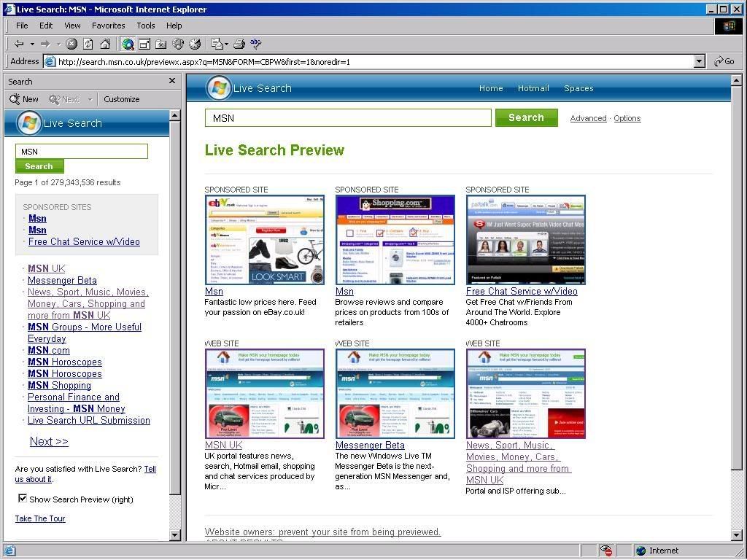The height and width of the screenshot is (560, 747).
Task: Click the Mail envelope toolbar icon
Action: (x=217, y=44)
